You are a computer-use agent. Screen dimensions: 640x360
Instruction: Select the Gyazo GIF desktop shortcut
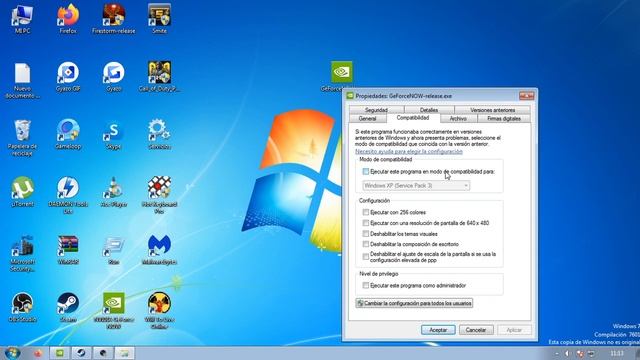68,77
